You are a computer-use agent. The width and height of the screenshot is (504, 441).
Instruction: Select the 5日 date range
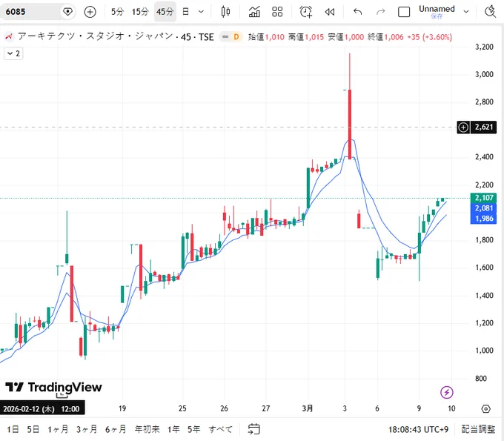[x=33, y=429]
